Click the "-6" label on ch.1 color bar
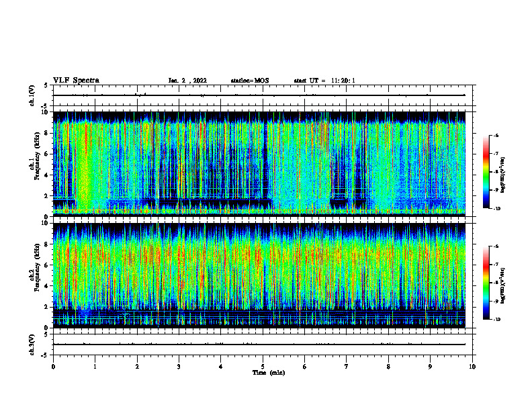The width and height of the screenshot is (532, 411). [x=496, y=135]
